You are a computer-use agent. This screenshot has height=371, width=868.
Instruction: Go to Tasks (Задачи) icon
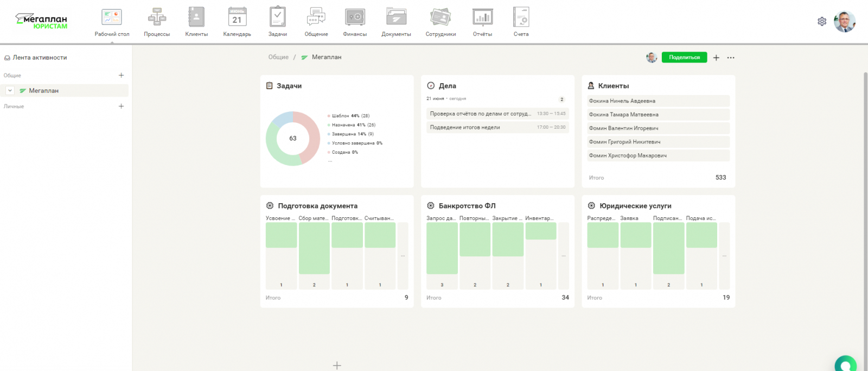coord(277,17)
